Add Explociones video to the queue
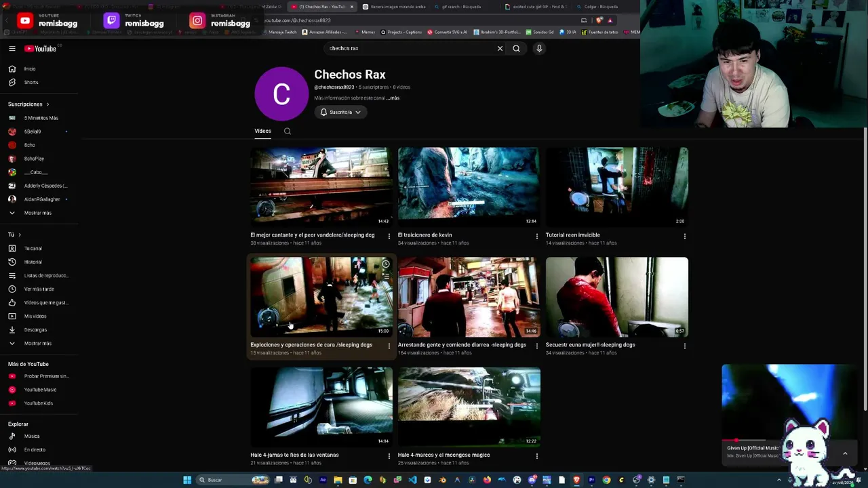The width and height of the screenshot is (868, 488). point(385,276)
